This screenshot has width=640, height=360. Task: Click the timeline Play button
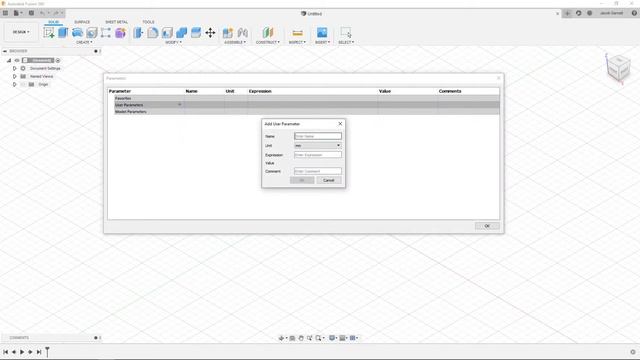coord(22,352)
